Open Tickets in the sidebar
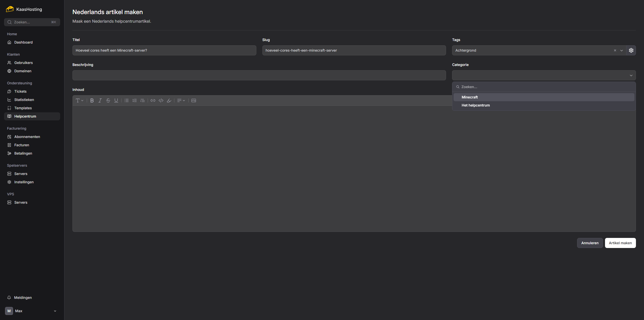 (x=20, y=91)
